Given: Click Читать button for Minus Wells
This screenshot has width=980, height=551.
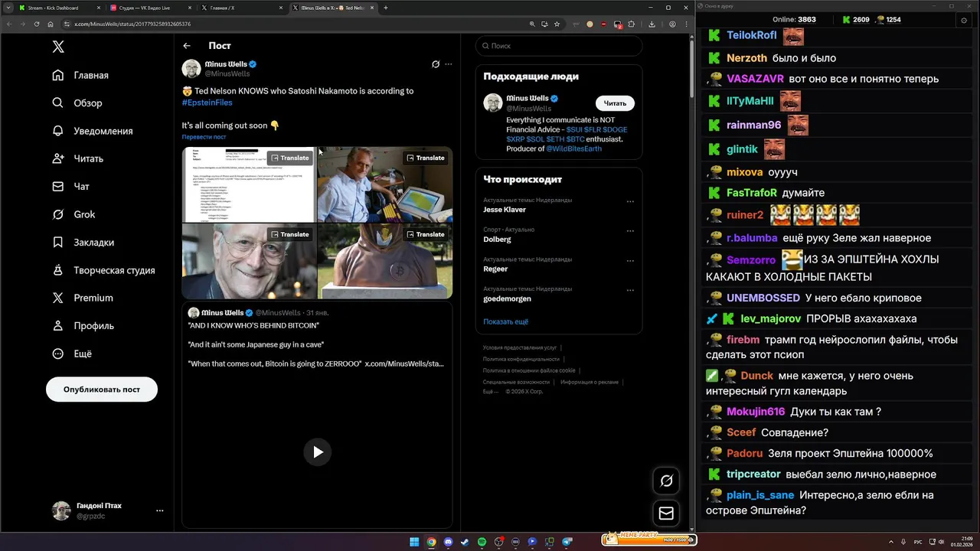Looking at the screenshot, I should coord(615,103).
